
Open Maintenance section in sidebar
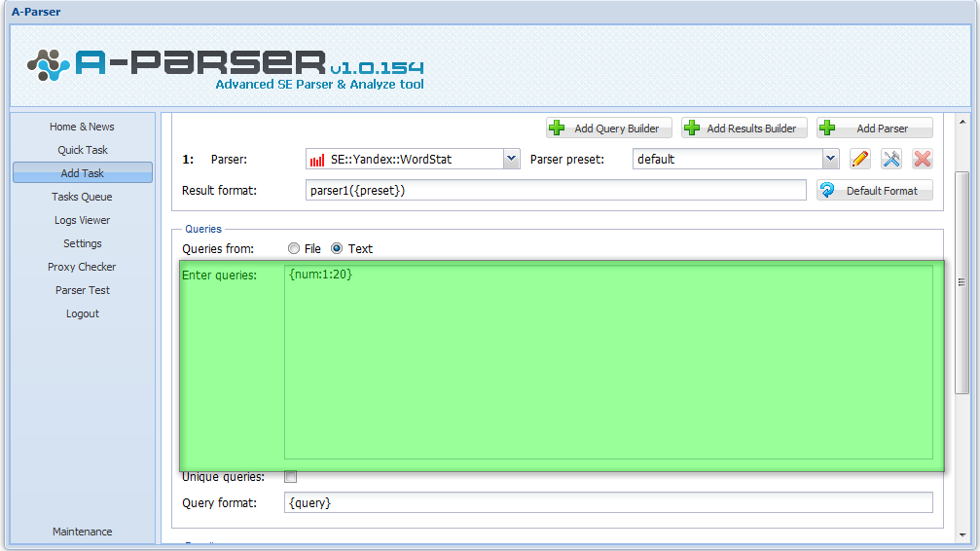pos(83,532)
